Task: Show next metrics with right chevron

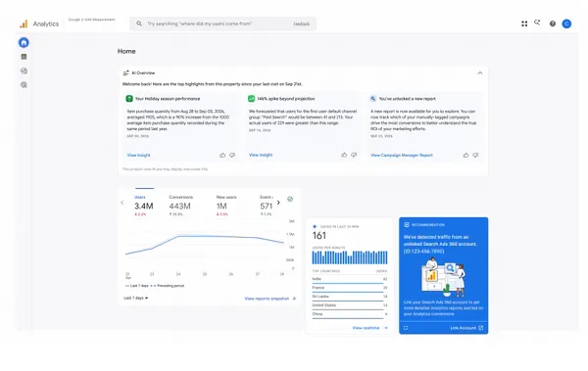Action: tap(278, 203)
